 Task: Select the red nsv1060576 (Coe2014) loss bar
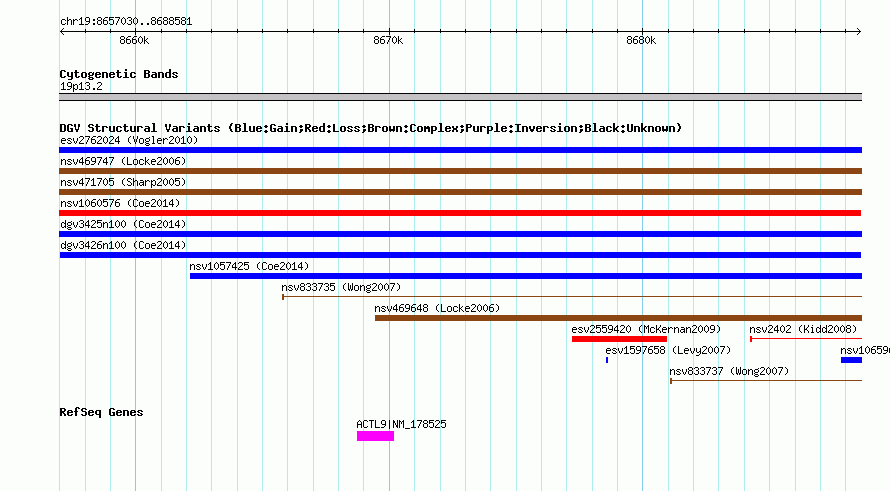coord(460,213)
